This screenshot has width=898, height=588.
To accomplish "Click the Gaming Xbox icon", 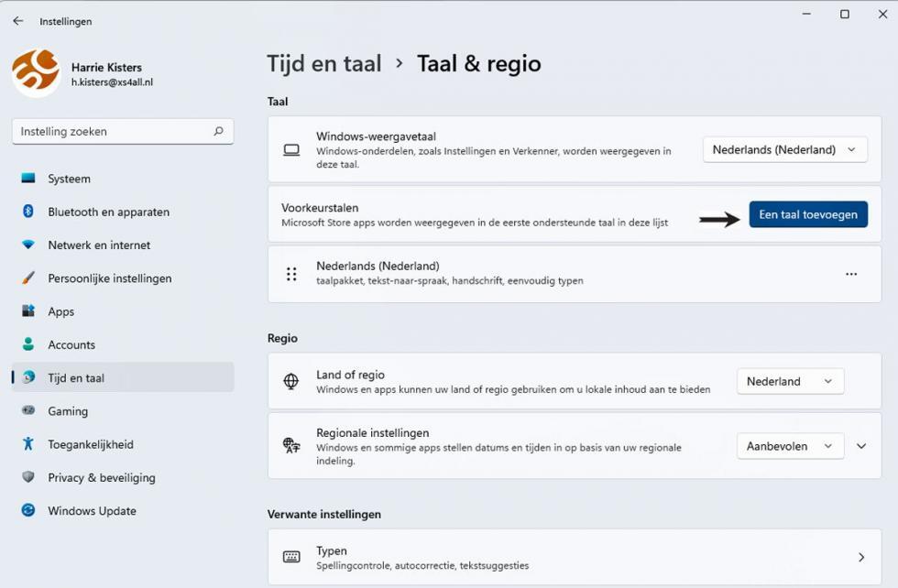I will pos(30,410).
